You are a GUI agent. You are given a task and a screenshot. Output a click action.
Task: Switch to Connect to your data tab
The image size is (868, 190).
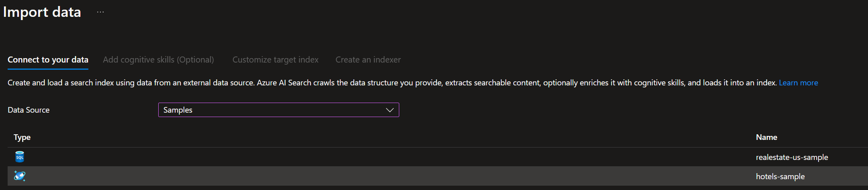[x=48, y=60]
